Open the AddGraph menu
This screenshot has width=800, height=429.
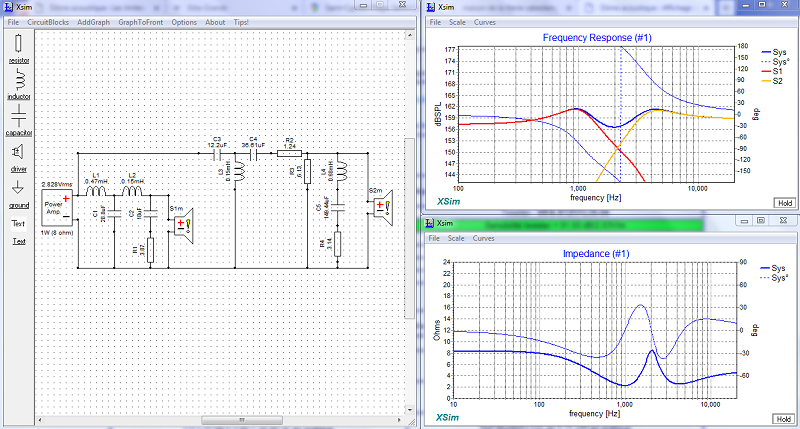(93, 22)
